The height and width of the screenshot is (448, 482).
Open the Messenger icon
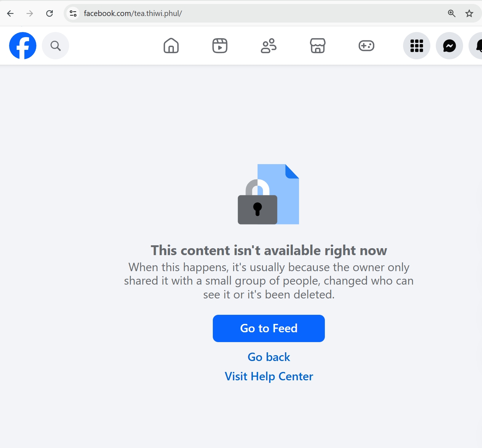click(449, 46)
